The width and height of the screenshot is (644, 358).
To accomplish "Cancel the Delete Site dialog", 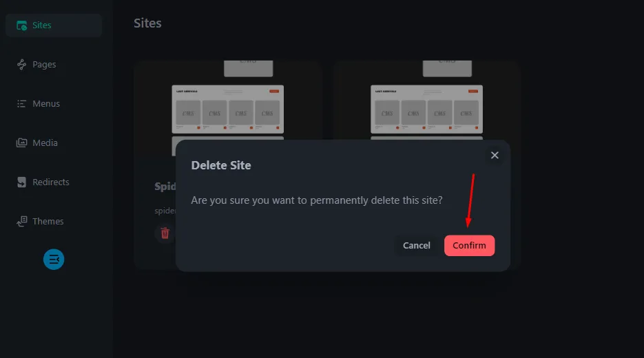I will pos(417,246).
